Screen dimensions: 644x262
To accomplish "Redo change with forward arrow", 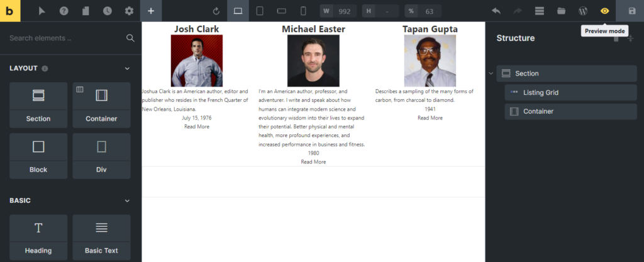I will click(518, 11).
